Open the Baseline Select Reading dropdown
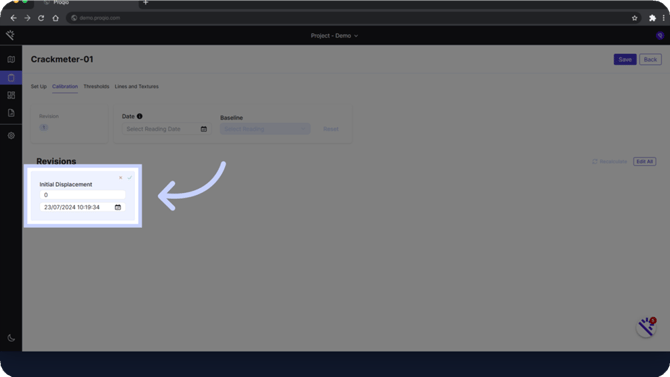The width and height of the screenshot is (670, 377). 265,129
